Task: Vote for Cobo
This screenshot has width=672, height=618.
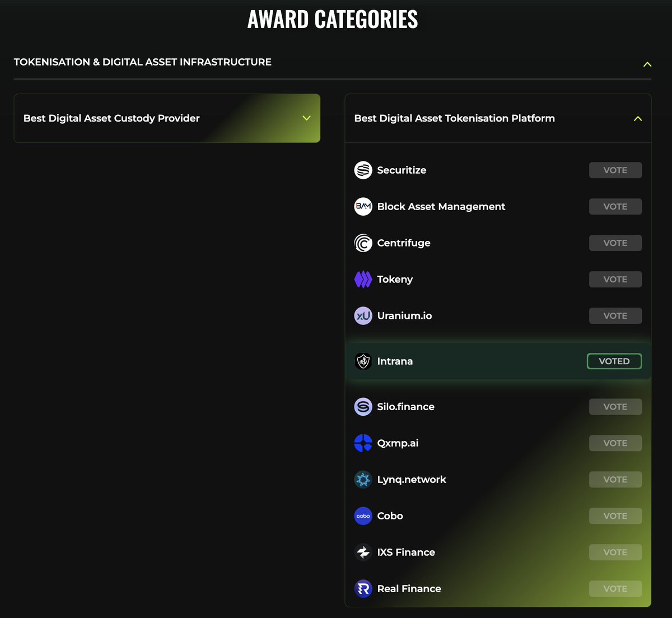Action: pos(615,516)
